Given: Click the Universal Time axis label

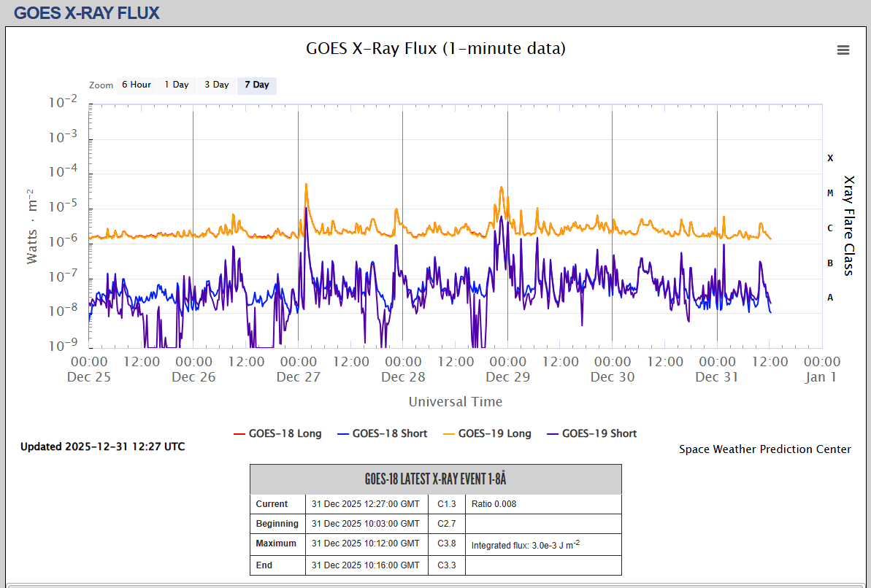Looking at the screenshot, I should pyautogui.click(x=455, y=402).
